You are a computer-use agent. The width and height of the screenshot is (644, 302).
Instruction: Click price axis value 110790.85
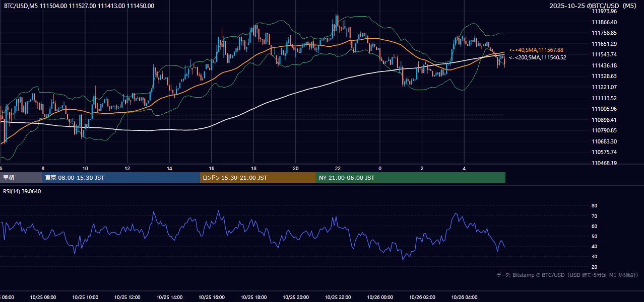point(604,130)
